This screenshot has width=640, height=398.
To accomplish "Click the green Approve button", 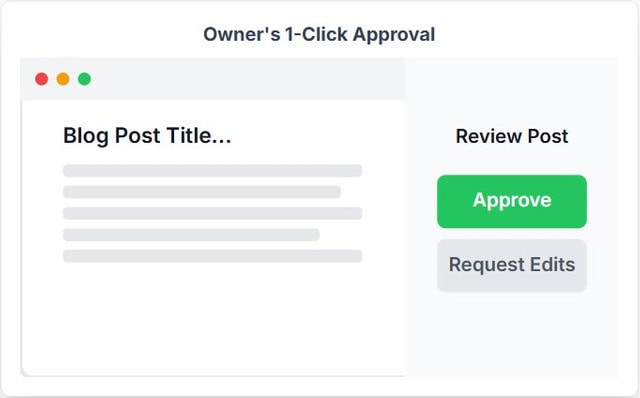I will [x=512, y=201].
